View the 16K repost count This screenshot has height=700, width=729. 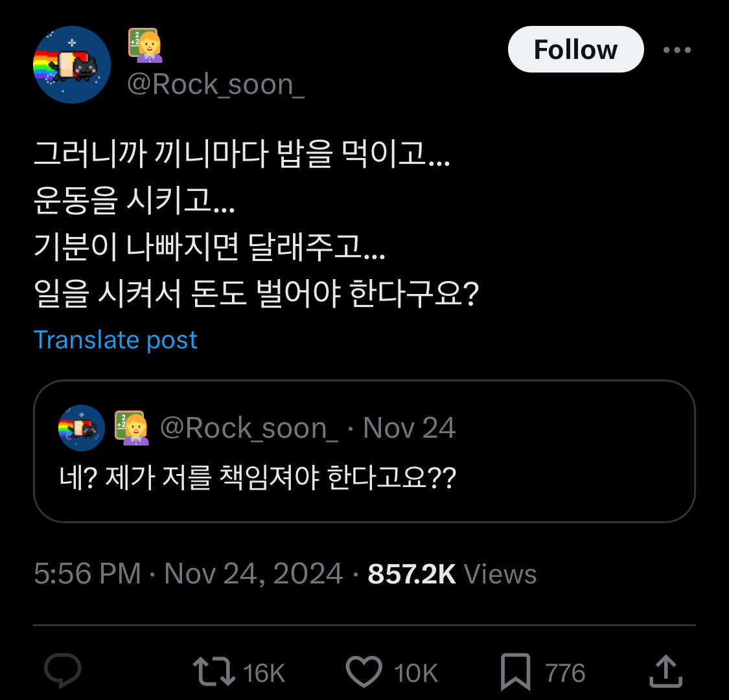tap(266, 673)
